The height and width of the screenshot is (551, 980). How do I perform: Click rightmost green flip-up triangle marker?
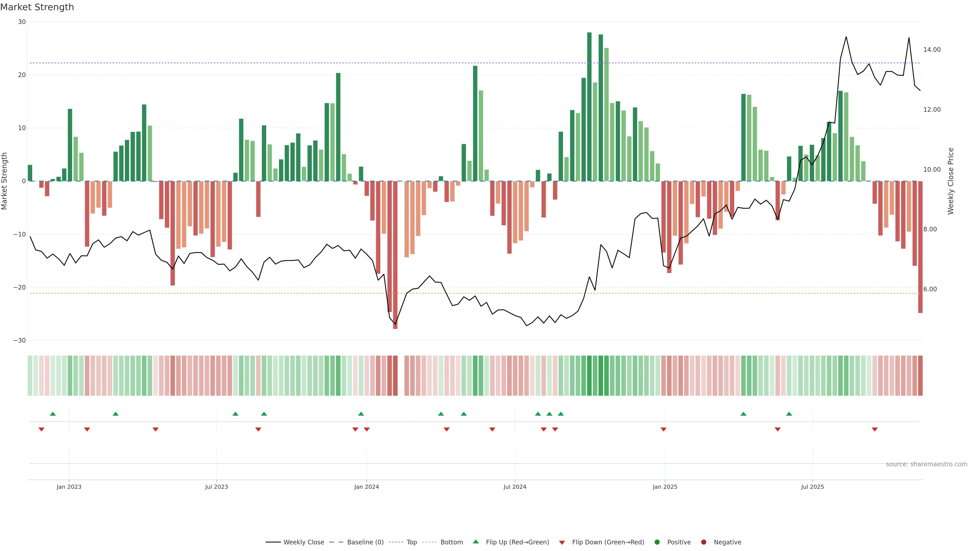click(x=789, y=414)
